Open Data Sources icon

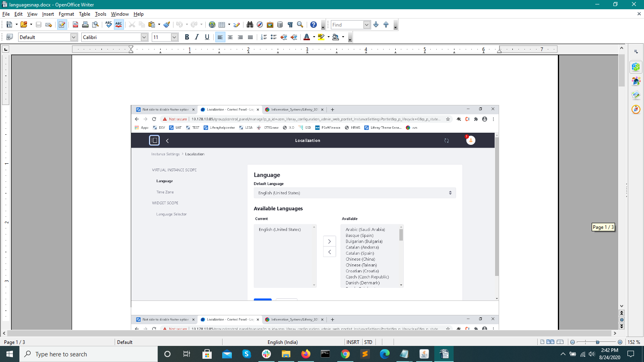tap(280, 25)
